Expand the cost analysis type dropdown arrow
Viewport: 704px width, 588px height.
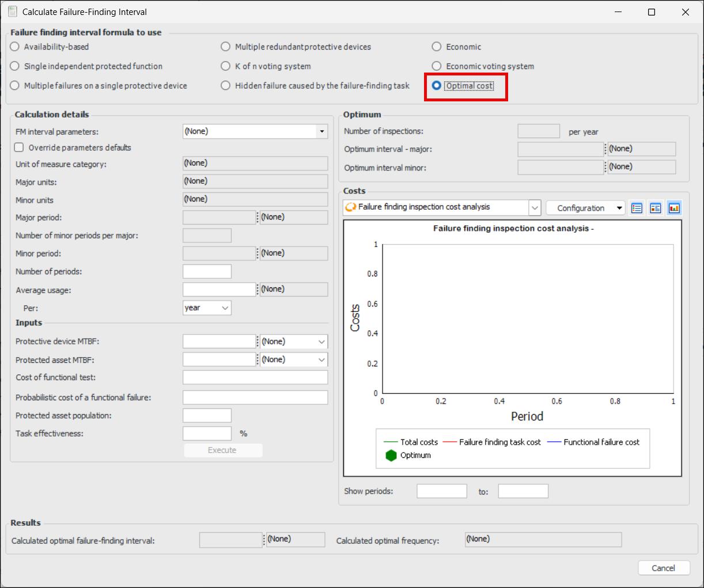[535, 207]
